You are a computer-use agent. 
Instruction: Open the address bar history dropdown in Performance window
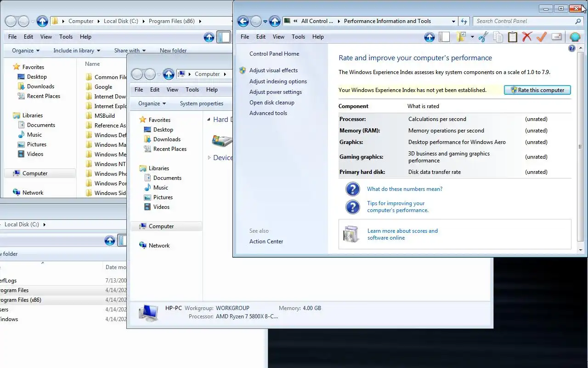point(453,21)
